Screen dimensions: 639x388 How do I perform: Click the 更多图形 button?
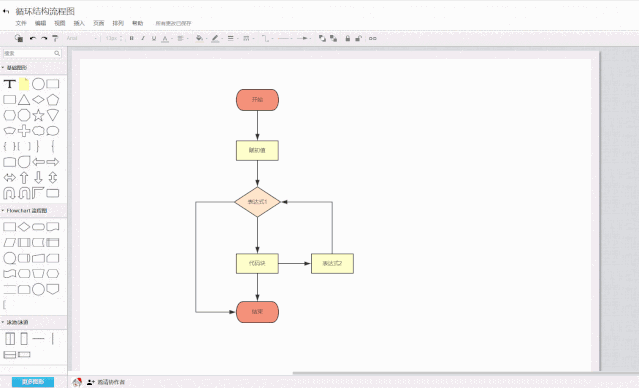coord(33,382)
